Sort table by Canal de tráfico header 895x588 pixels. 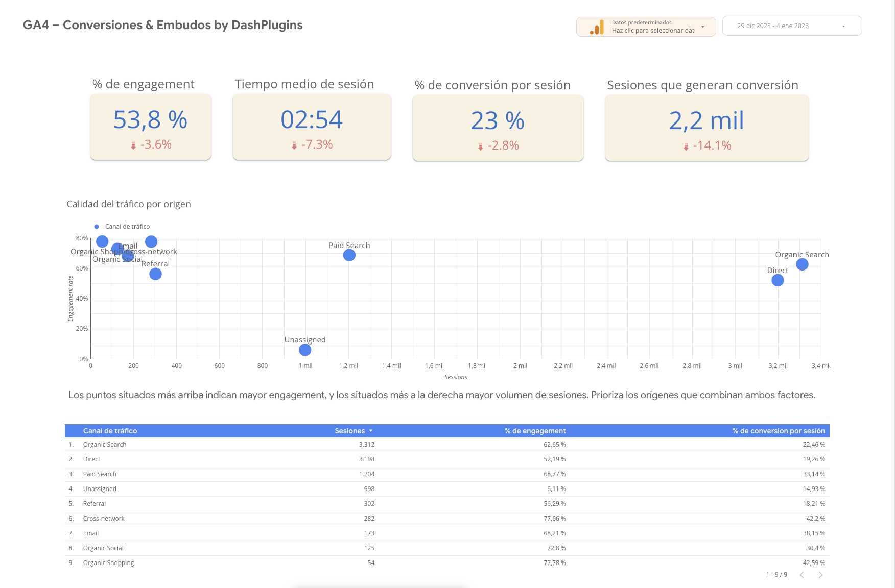pyautogui.click(x=110, y=431)
